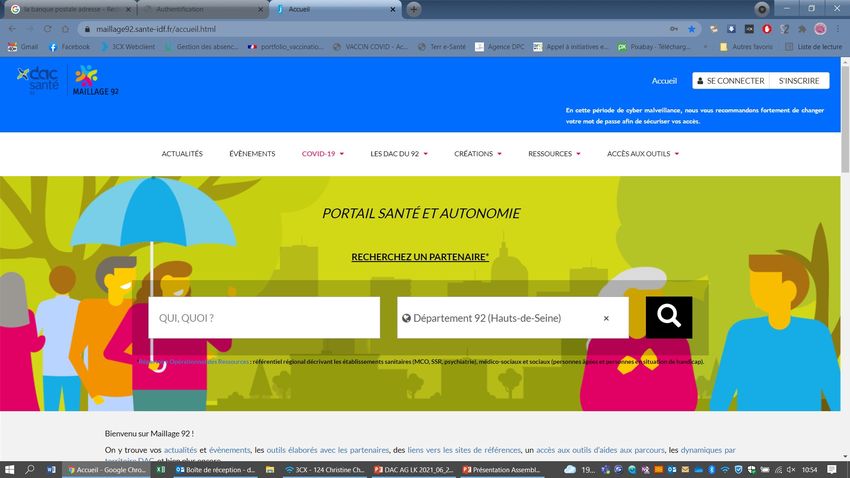Bookmark this page with the star icon
Image resolution: width=850 pixels, height=478 pixels.
(692, 29)
